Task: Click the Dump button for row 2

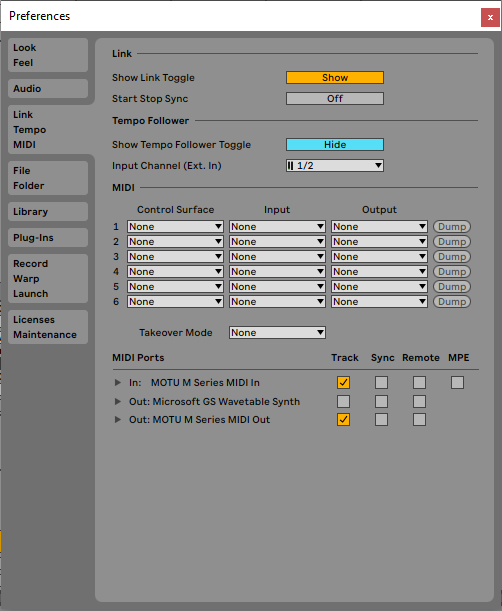Action: point(452,242)
